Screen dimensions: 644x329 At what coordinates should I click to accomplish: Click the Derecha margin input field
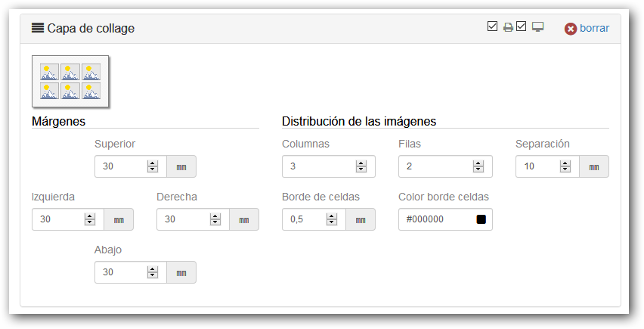193,219
